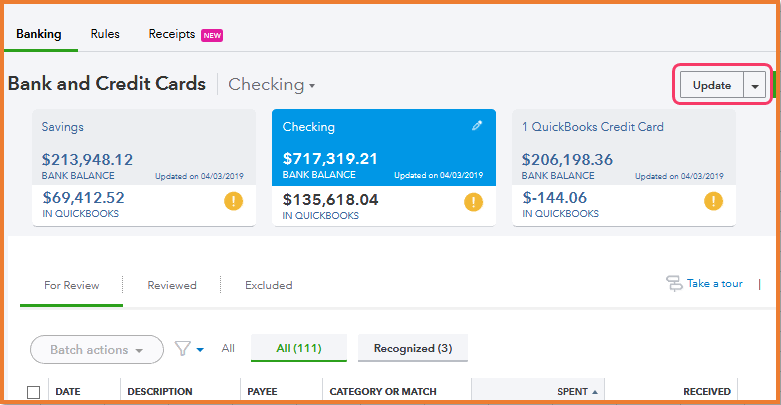The image size is (781, 405).
Task: Show Recognized (3) transactions
Action: coord(413,348)
